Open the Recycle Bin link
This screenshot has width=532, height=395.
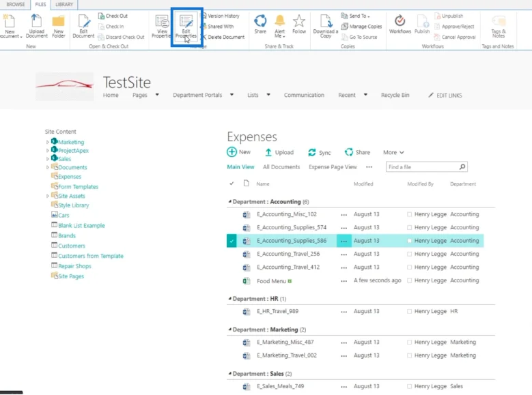[395, 95]
